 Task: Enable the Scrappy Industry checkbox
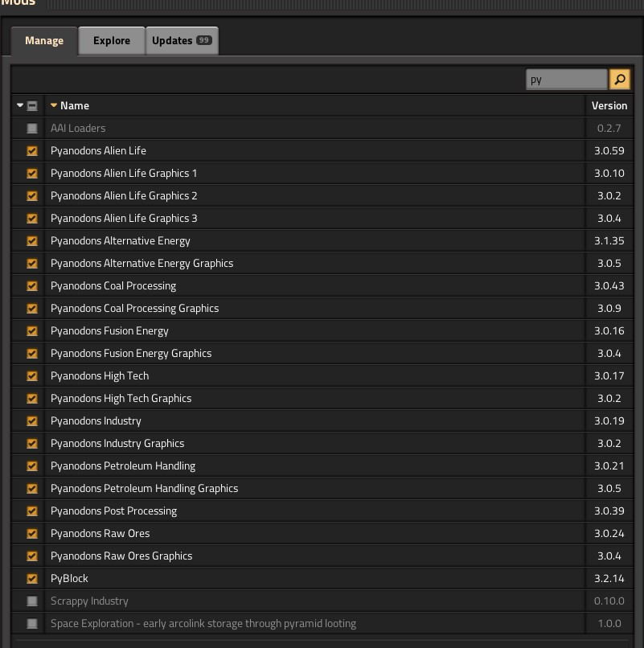pyautogui.click(x=32, y=601)
